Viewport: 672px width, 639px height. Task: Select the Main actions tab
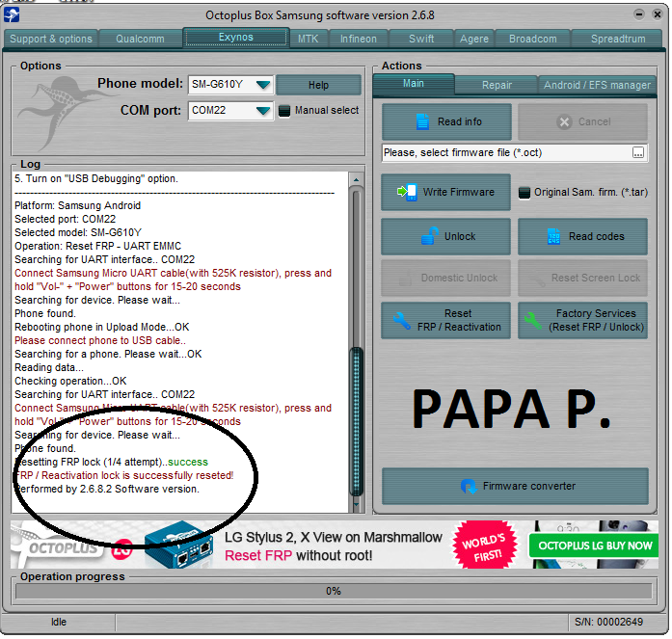click(414, 84)
